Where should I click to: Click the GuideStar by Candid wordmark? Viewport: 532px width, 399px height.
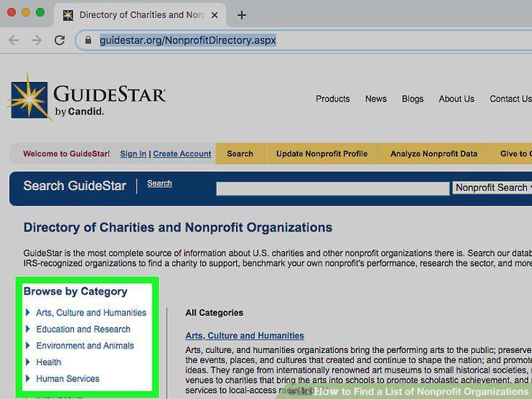pyautogui.click(x=110, y=99)
